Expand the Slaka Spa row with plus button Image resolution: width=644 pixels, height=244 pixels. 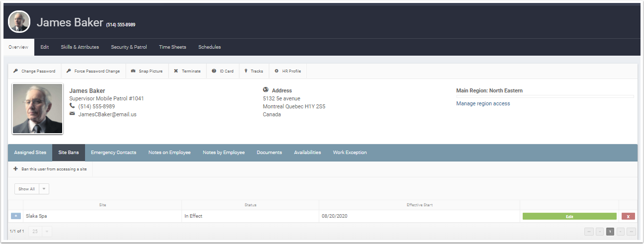(x=15, y=216)
